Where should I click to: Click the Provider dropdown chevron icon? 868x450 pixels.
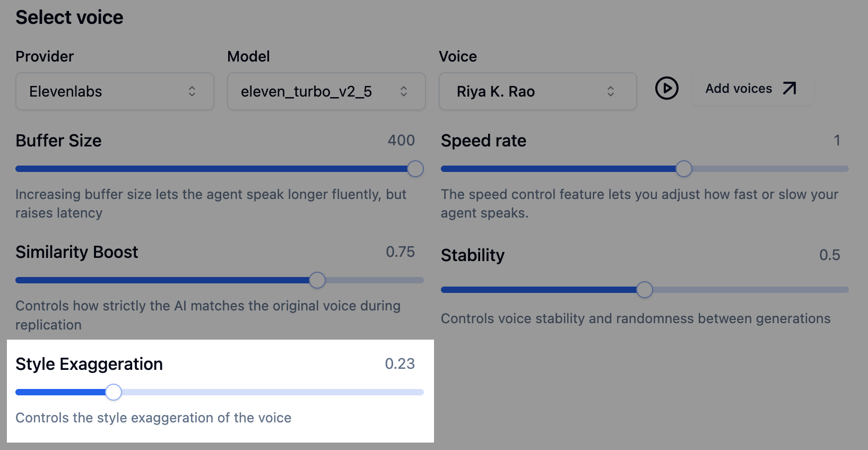coord(193,91)
